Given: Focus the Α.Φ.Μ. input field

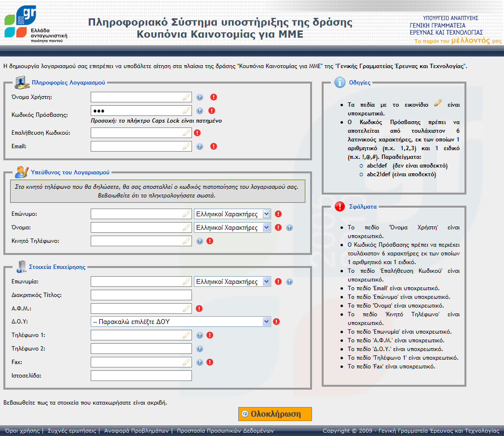Looking at the screenshot, I should tap(141, 309).
